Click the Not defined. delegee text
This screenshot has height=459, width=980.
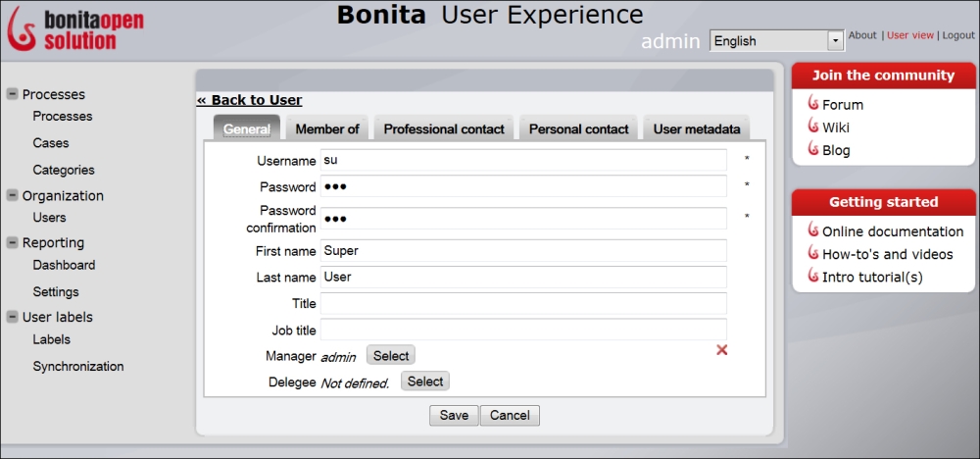(355, 382)
